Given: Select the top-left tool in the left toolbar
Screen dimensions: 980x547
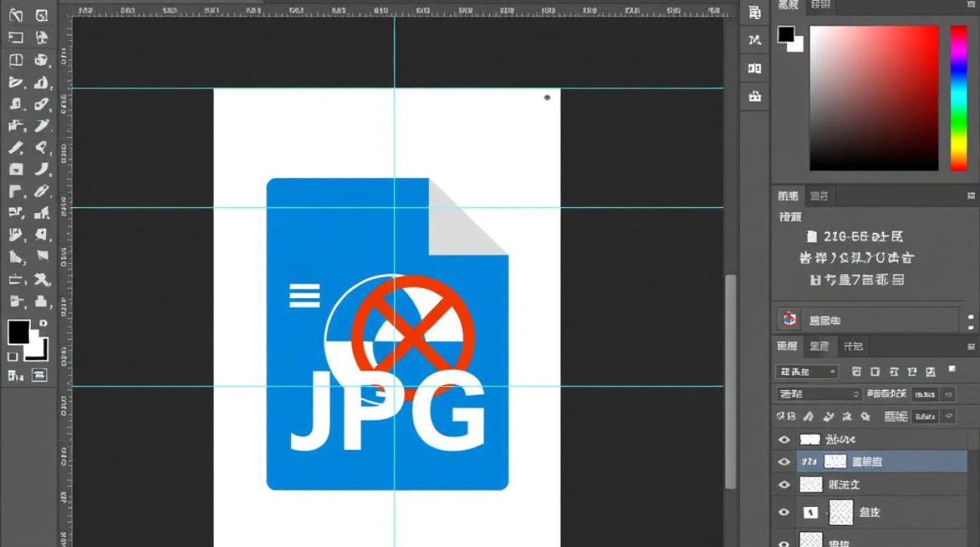Looking at the screenshot, I should (x=15, y=15).
